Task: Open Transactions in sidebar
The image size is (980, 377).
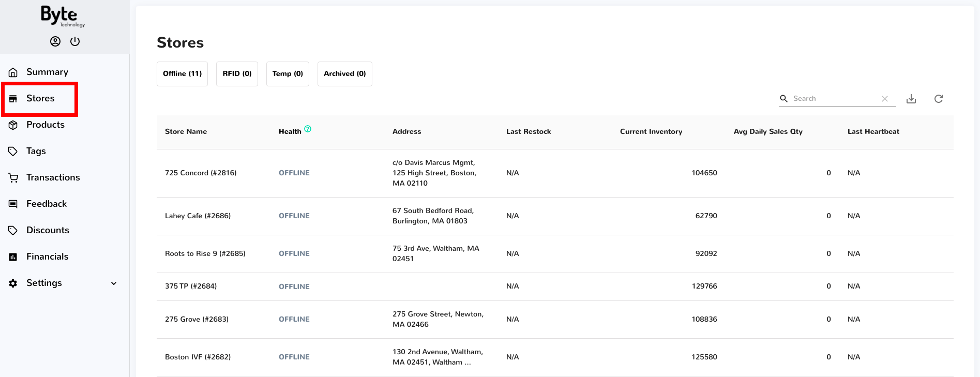Action: pyautogui.click(x=53, y=177)
